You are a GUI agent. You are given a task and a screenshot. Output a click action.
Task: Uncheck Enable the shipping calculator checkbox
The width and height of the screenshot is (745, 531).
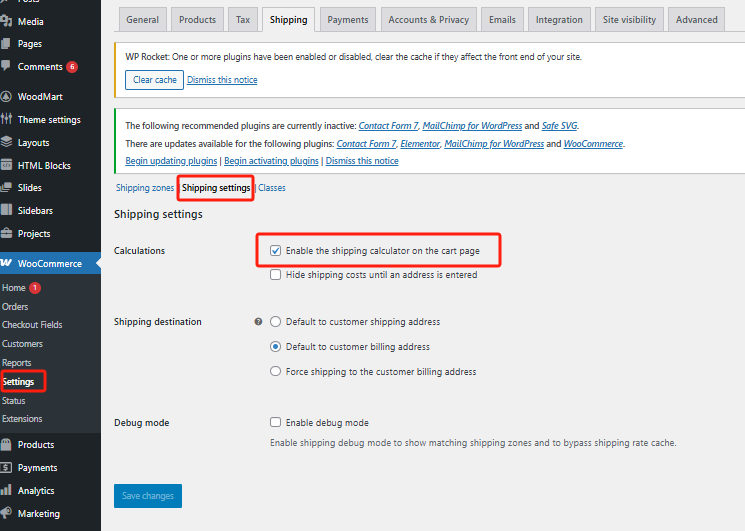tap(275, 251)
